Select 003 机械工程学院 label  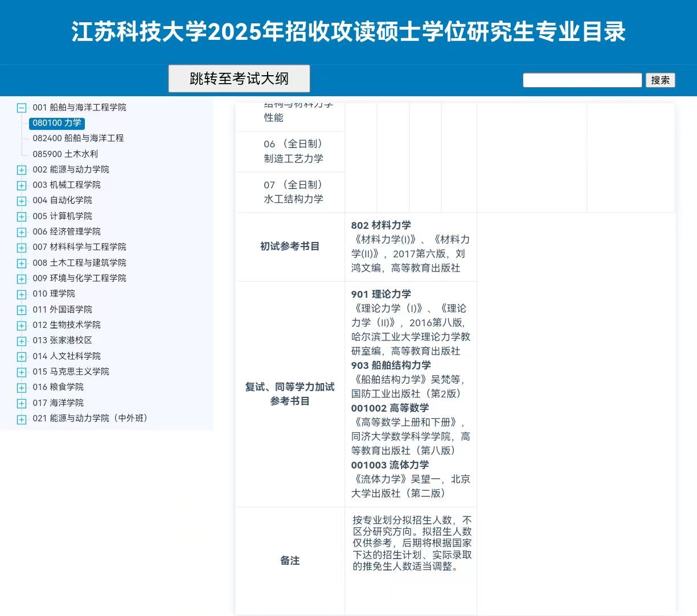pos(67,184)
